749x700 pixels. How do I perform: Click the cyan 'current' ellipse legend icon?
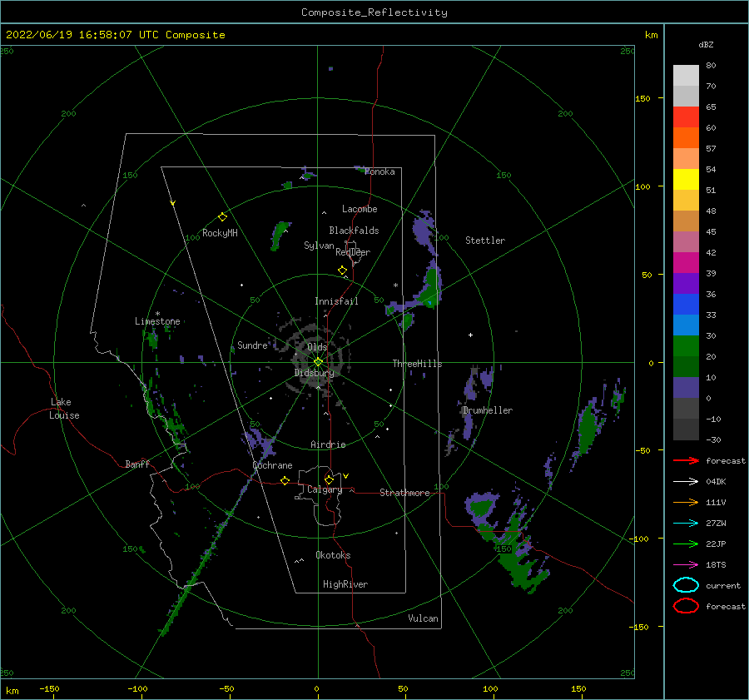(x=686, y=585)
